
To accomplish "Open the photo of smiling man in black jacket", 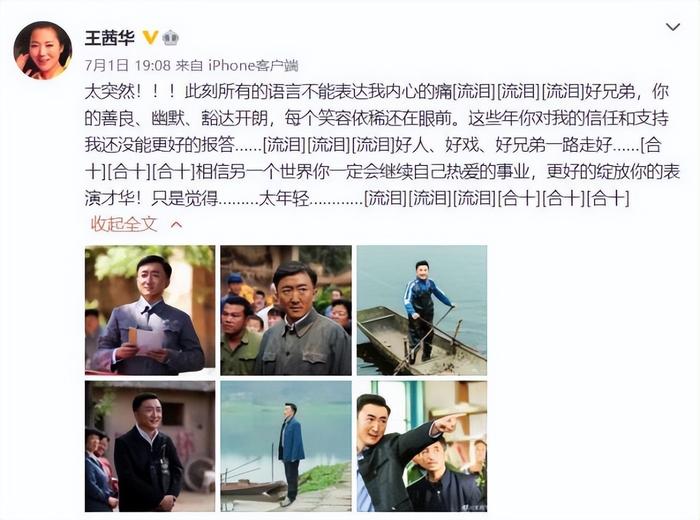I will [150, 446].
